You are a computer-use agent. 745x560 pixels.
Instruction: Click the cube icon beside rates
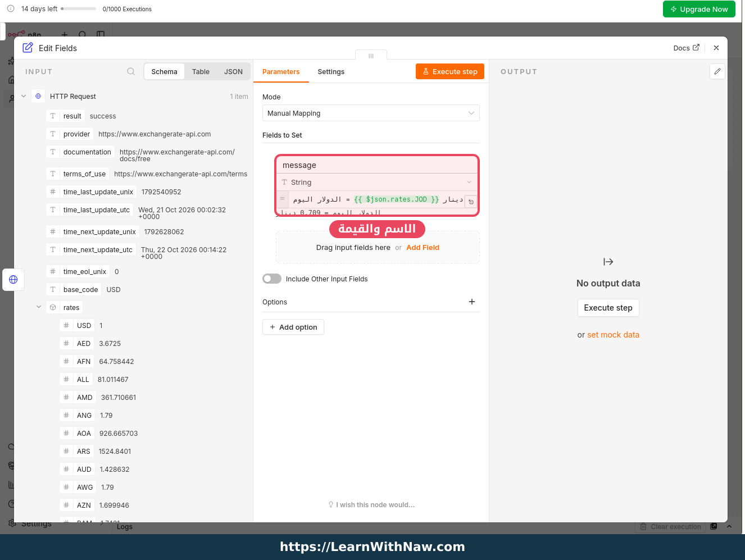53,307
